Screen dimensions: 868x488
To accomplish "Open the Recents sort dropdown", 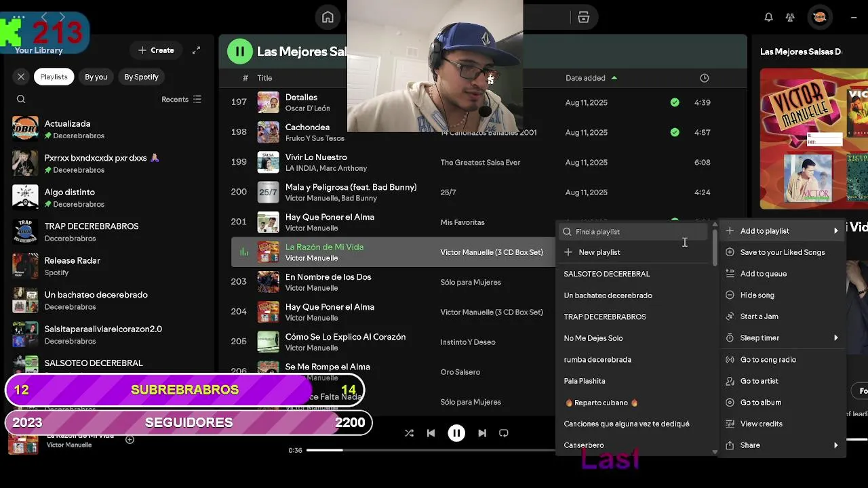I will pyautogui.click(x=181, y=99).
